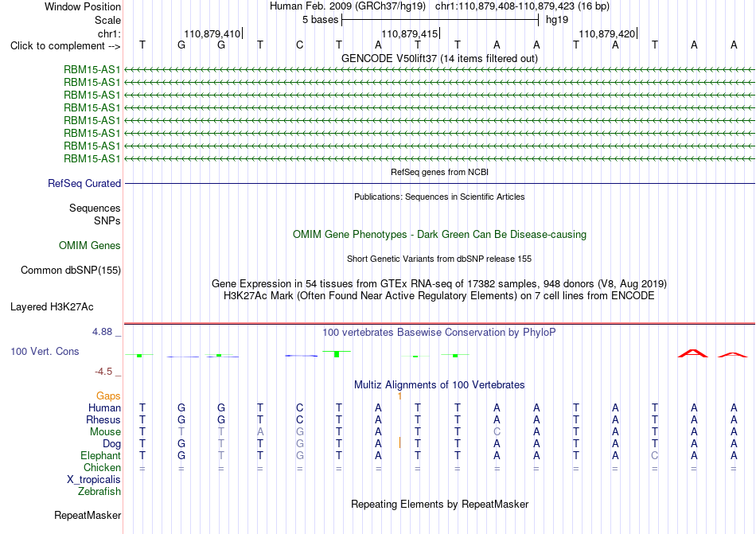This screenshot has width=756, height=534.
Task: Click the 'hg19' label beside the scale bar
Action: tap(557, 20)
